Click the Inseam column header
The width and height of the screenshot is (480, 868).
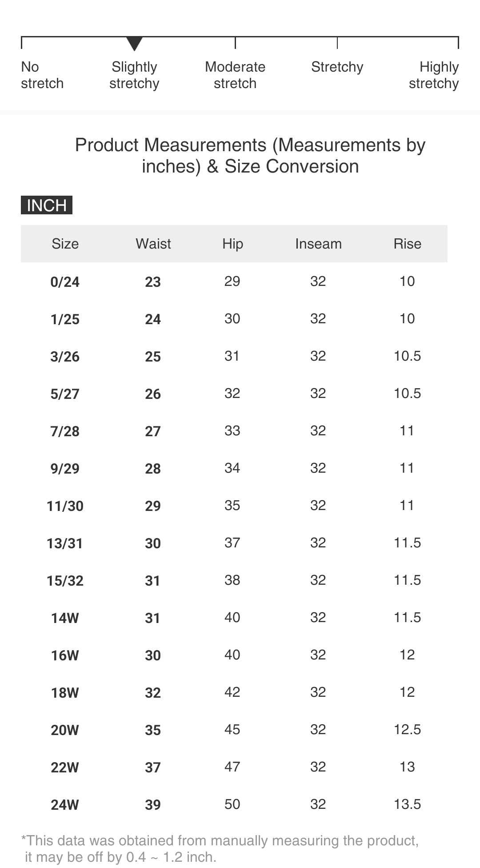pyautogui.click(x=318, y=244)
